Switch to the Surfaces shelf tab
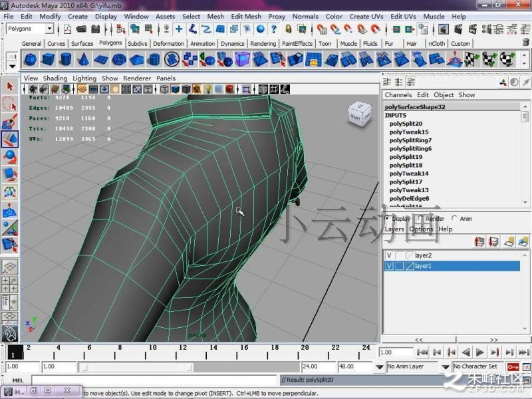 (82, 43)
